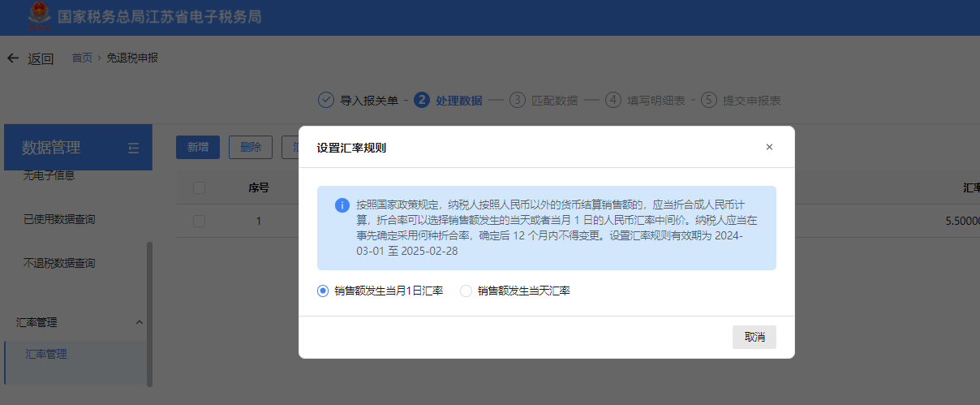The height and width of the screenshot is (405, 980).
Task: Collapse the 汇率管理 section chevron
Action: (139, 322)
